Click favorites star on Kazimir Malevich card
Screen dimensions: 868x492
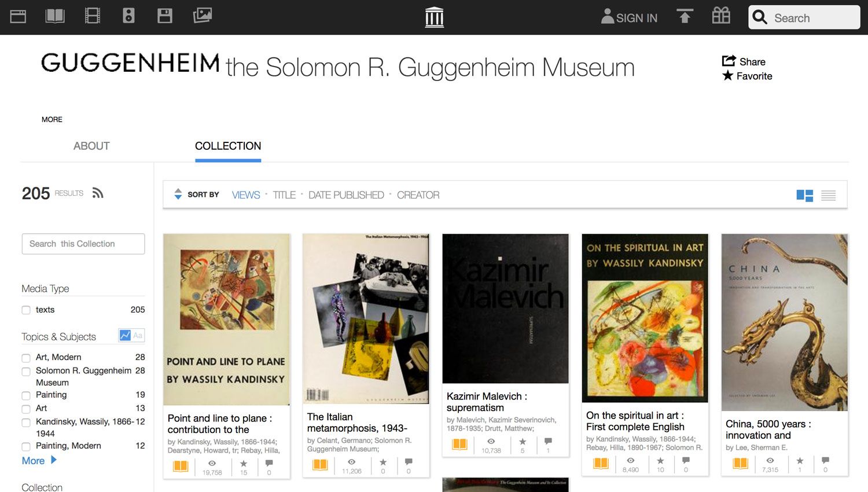click(523, 442)
